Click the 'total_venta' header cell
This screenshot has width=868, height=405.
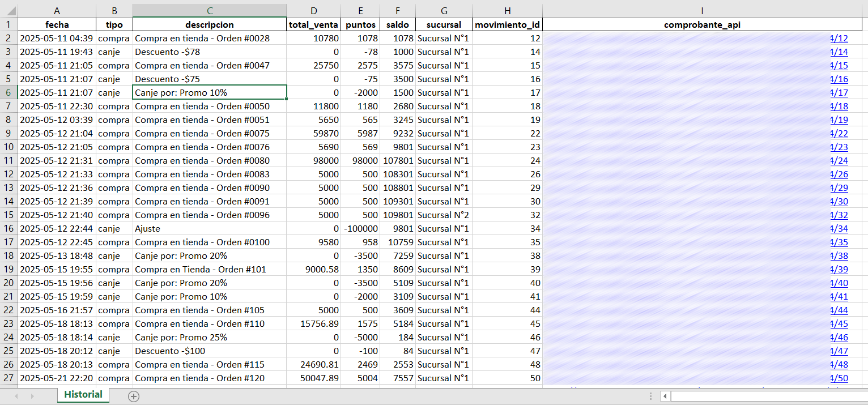313,24
